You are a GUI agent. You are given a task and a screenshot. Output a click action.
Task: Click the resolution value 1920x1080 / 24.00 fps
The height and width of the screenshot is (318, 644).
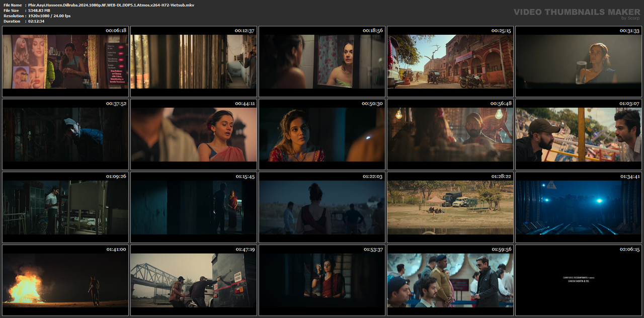coord(49,16)
